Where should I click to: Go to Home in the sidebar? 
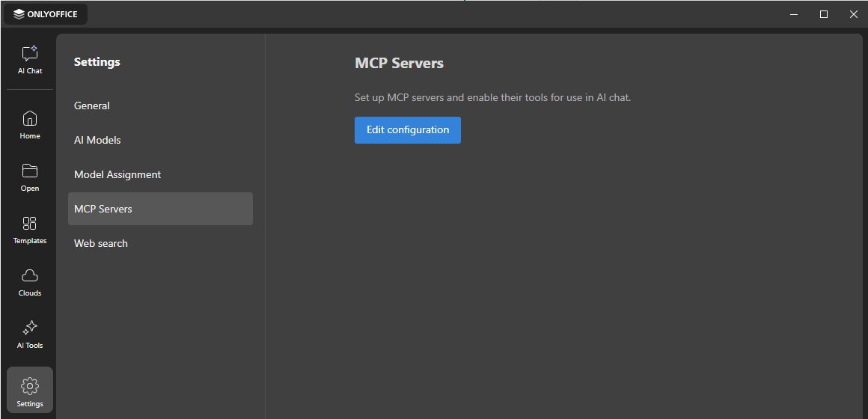30,124
